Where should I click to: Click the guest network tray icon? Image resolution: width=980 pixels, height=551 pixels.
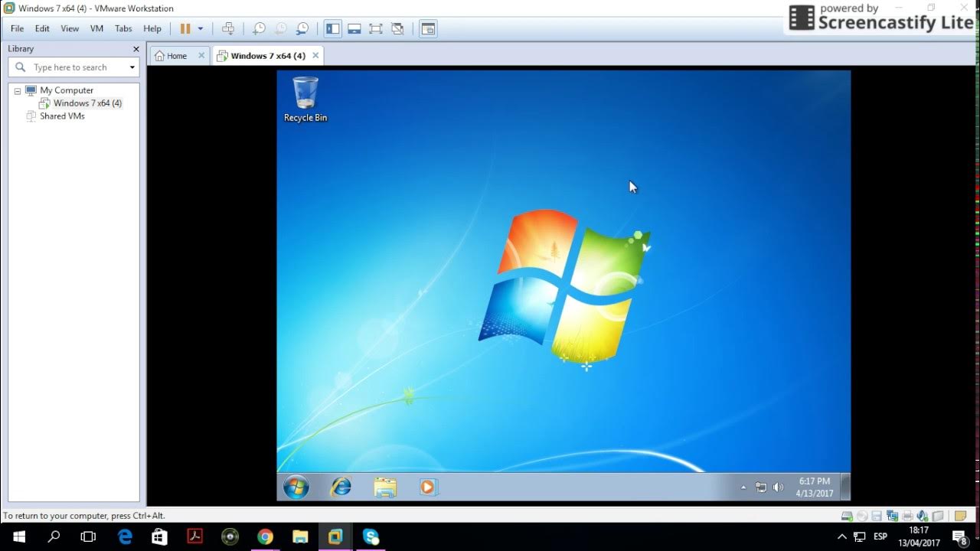(761, 487)
